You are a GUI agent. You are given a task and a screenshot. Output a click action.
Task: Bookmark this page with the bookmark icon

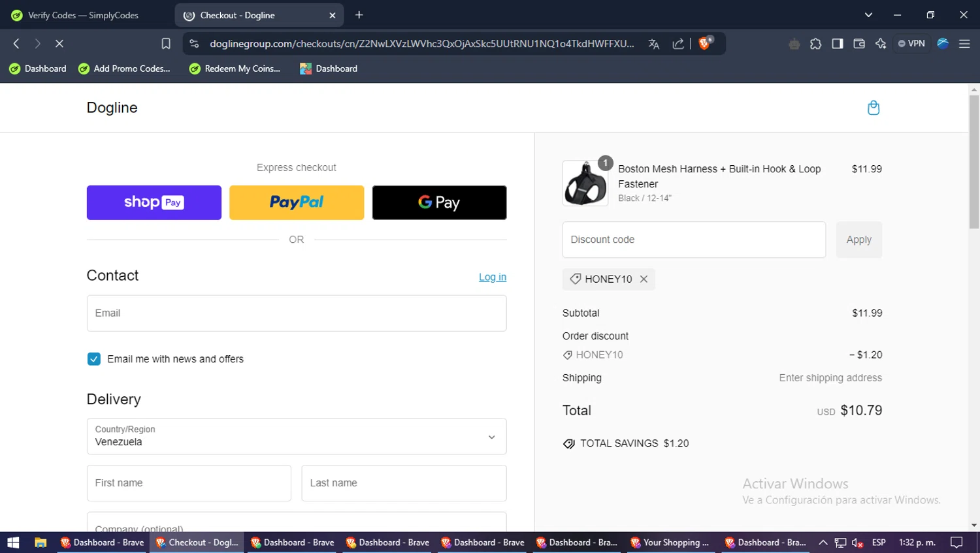166,44
